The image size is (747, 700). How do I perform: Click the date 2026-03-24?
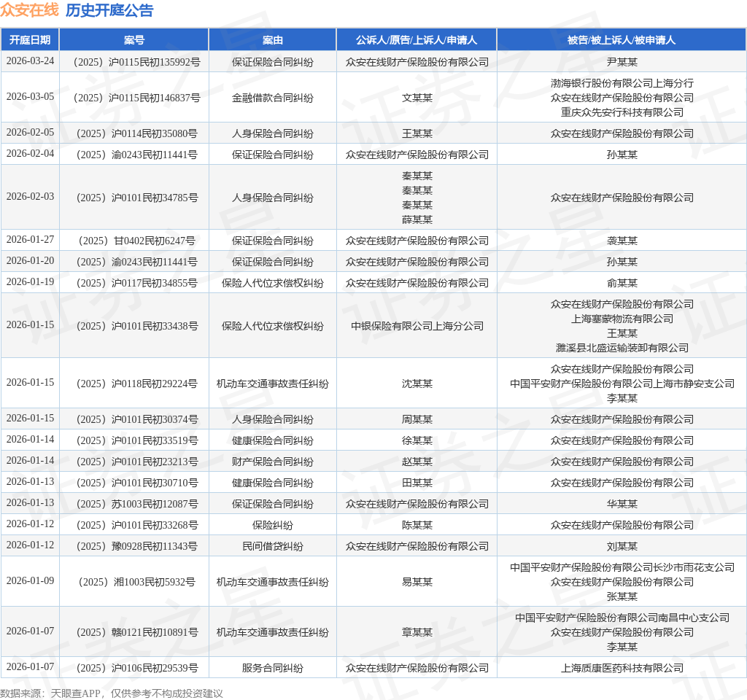pyautogui.click(x=30, y=61)
